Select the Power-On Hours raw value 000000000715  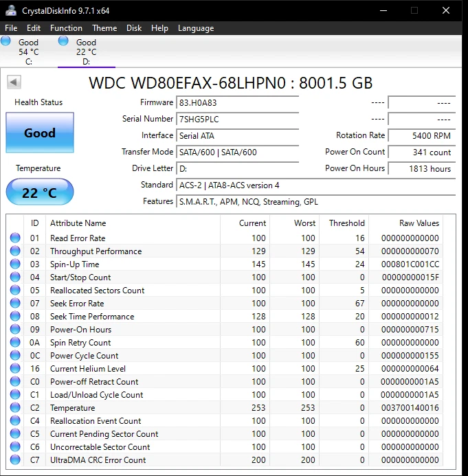point(410,330)
